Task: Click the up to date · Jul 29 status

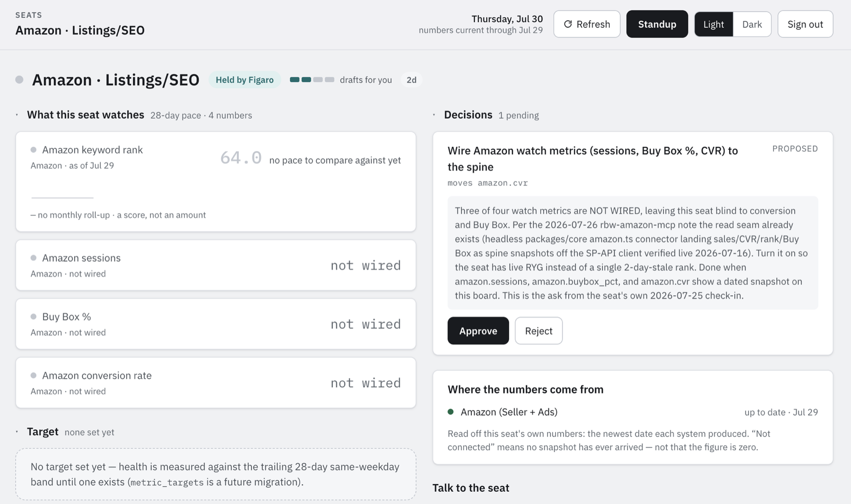Action: point(781,412)
